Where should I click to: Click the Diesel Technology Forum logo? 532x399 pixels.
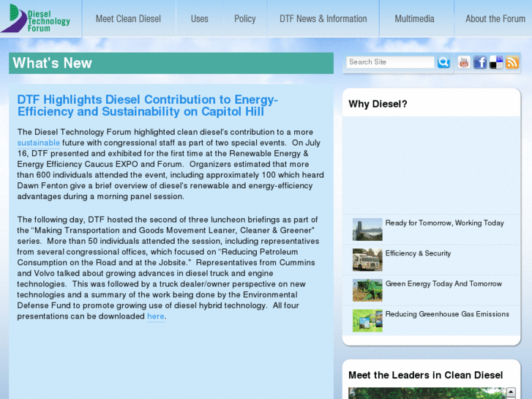35,18
